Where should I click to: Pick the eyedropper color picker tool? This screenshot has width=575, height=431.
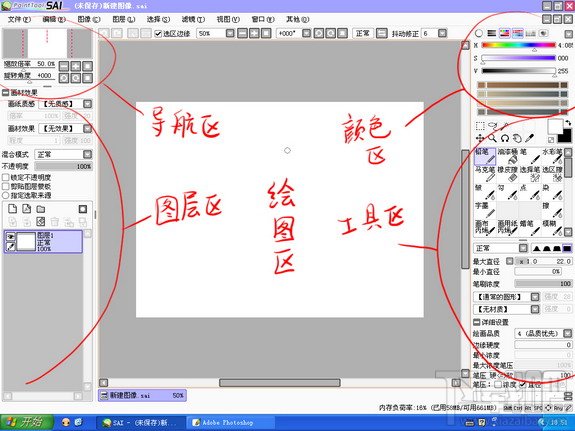[530, 138]
